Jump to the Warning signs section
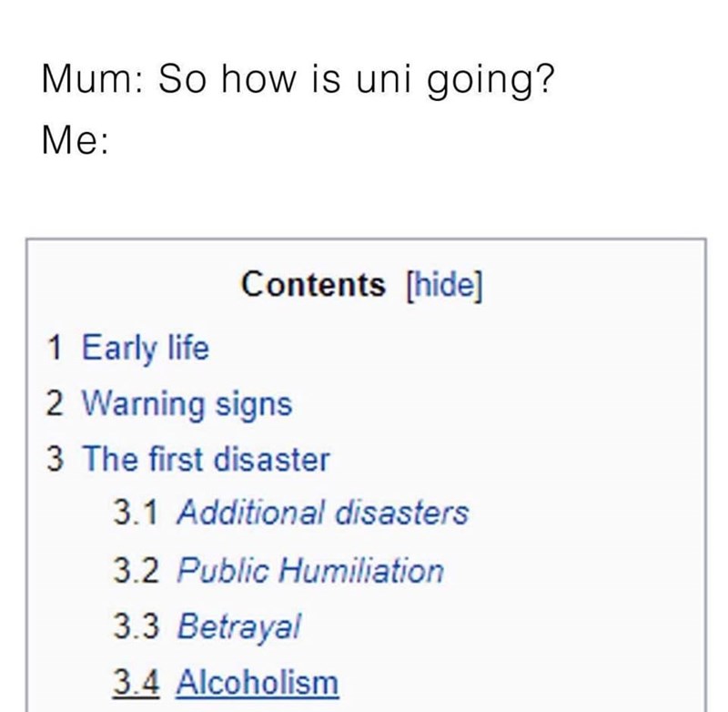Screen dimensions: 728x712 [188, 403]
